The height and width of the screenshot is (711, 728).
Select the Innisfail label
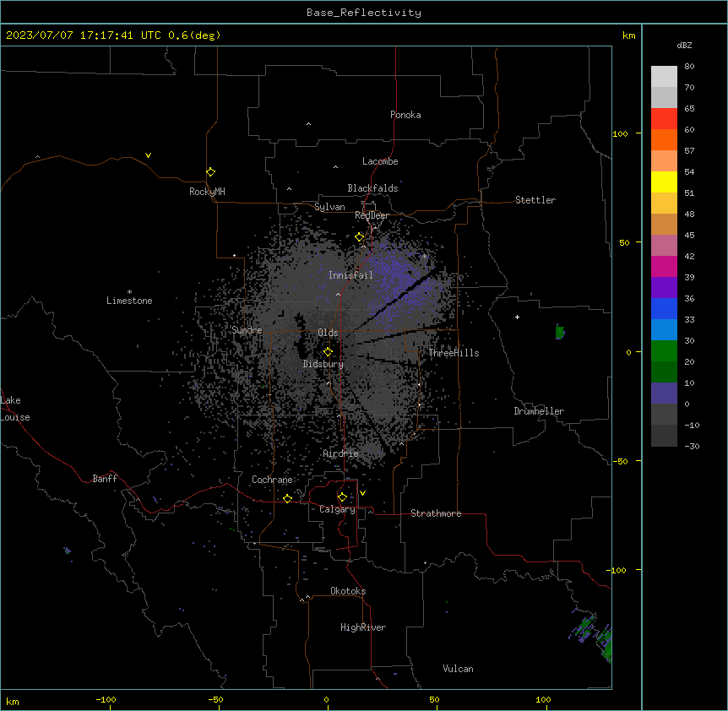(x=350, y=275)
